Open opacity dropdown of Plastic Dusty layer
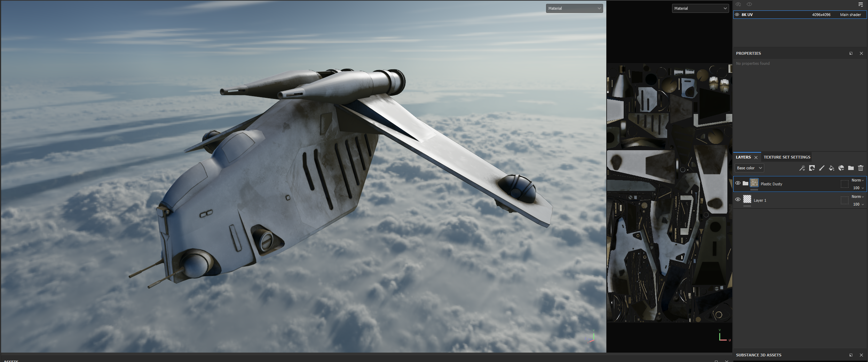 click(x=858, y=188)
